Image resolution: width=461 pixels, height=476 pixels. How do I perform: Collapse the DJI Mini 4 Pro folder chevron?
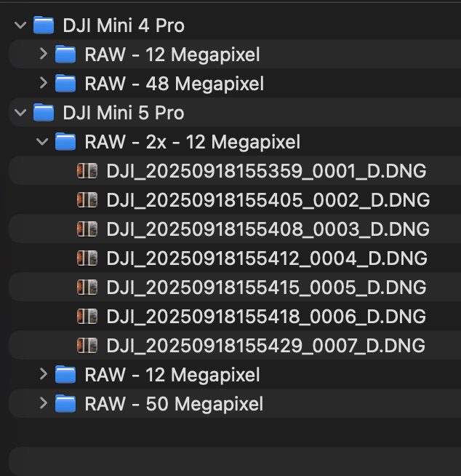coord(20,25)
